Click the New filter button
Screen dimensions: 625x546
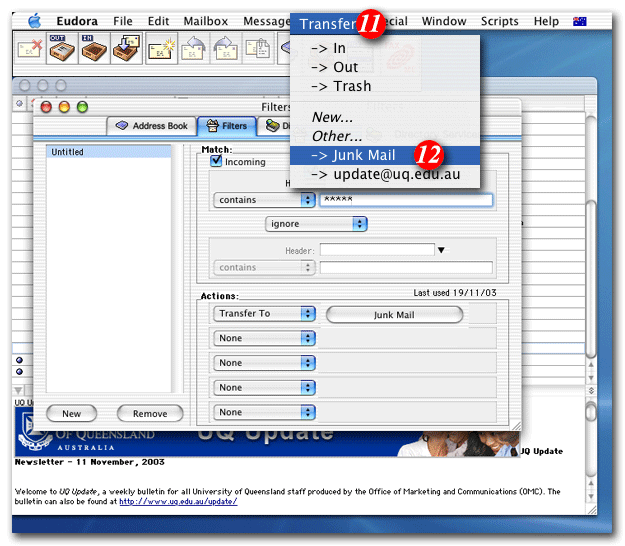(x=71, y=413)
